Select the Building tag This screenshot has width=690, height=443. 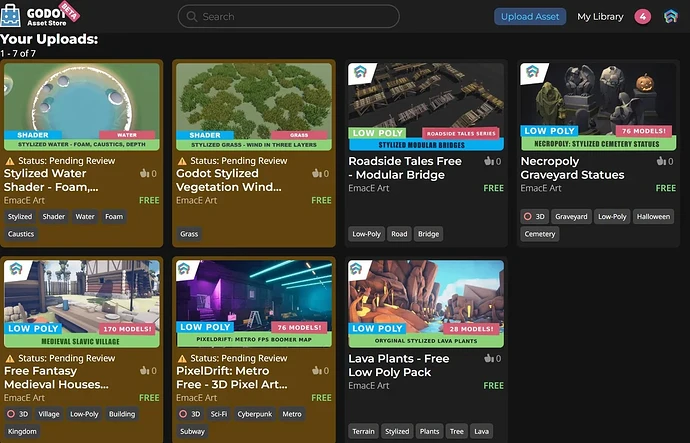(x=122, y=414)
